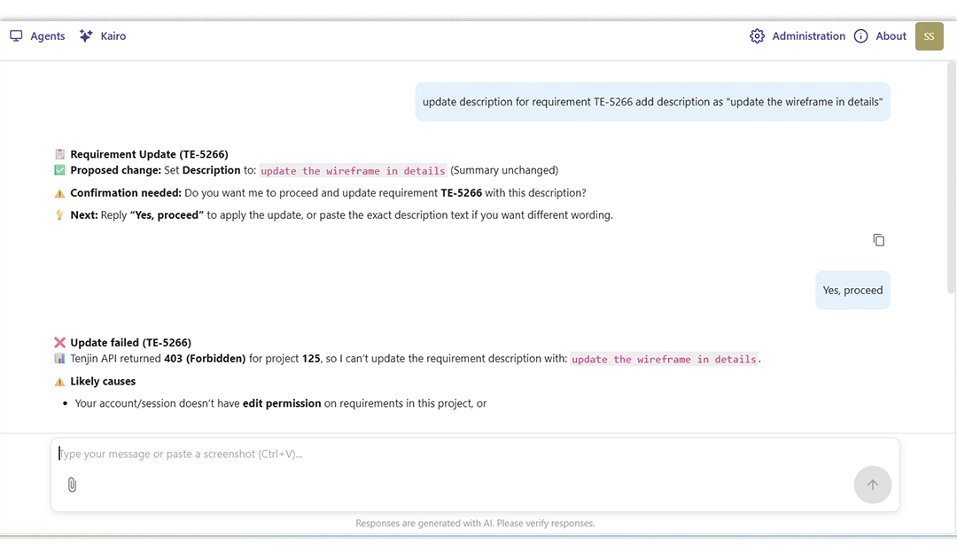Open the Agents menu item
This screenshot has width=957, height=560.
coord(37,36)
